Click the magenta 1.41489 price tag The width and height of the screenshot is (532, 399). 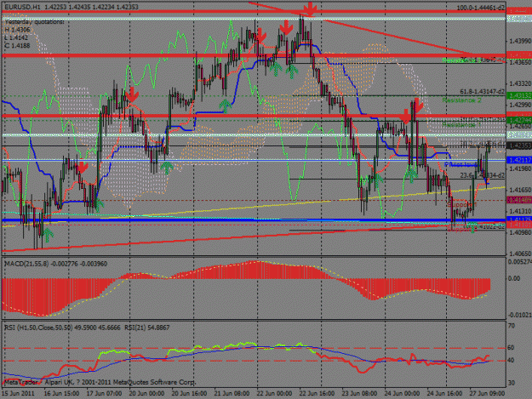pyautogui.click(x=518, y=200)
